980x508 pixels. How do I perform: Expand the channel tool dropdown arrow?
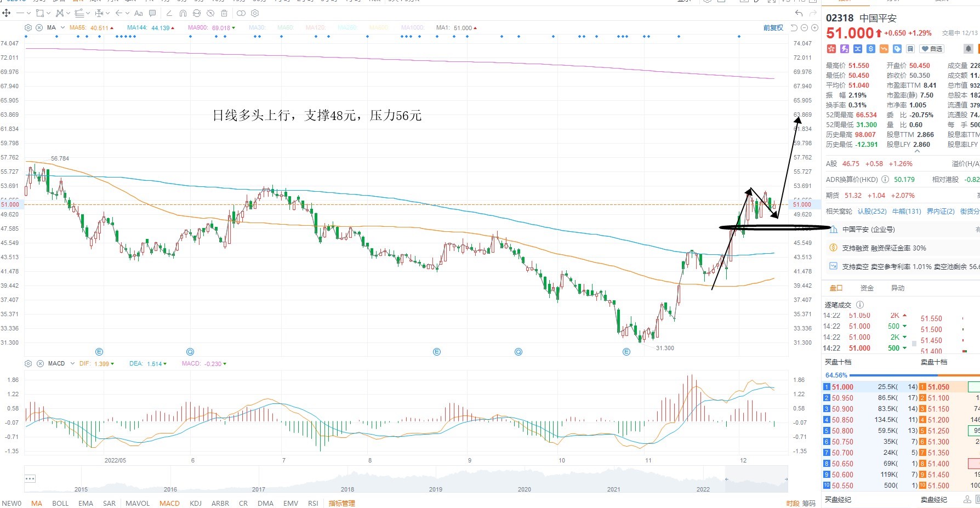(88, 13)
